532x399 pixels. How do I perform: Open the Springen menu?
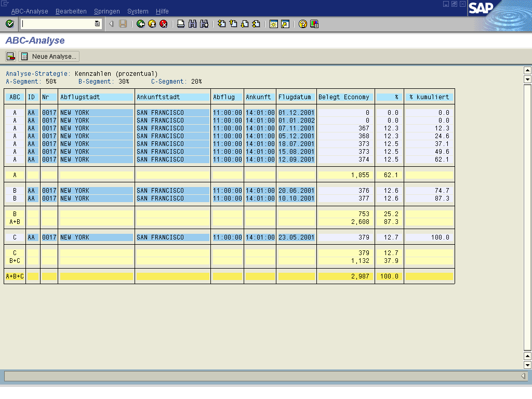click(x=107, y=11)
